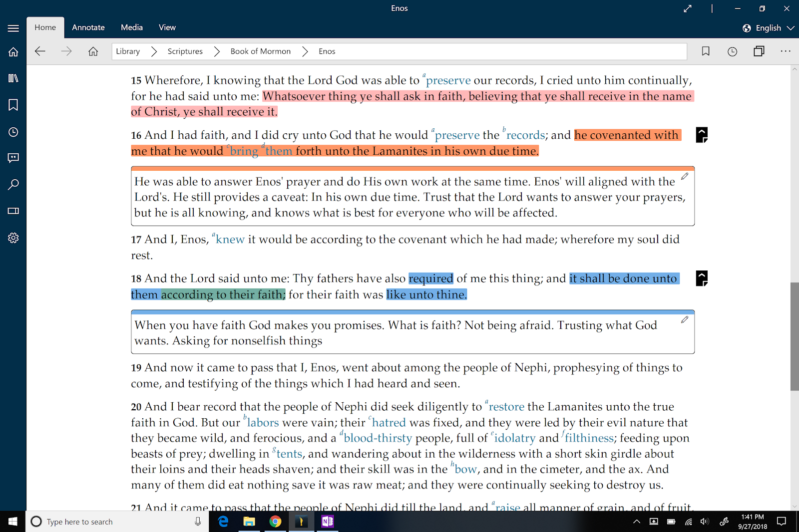This screenshot has width=799, height=532.
Task: Open the 'filthiness' footnote link in verse 20
Action: tap(589, 438)
